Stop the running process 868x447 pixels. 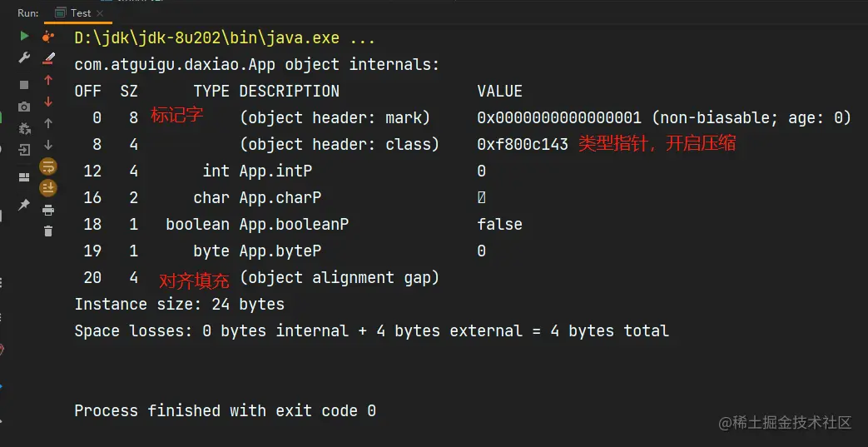click(24, 85)
